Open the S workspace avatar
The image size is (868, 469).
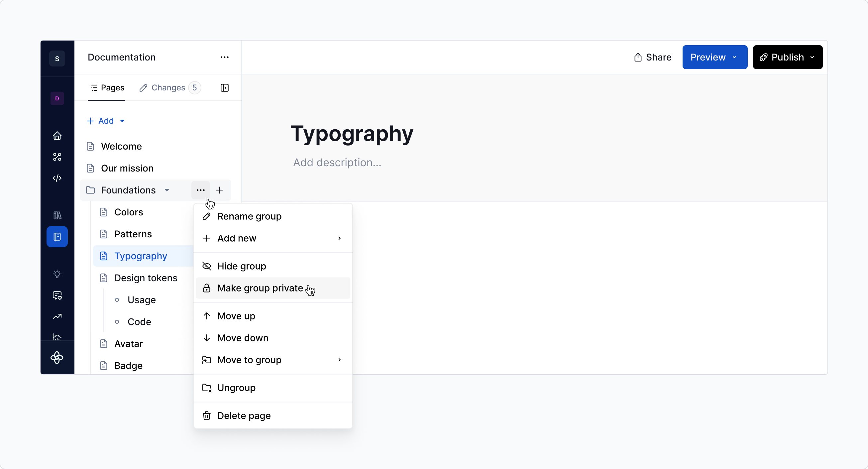pos(57,58)
